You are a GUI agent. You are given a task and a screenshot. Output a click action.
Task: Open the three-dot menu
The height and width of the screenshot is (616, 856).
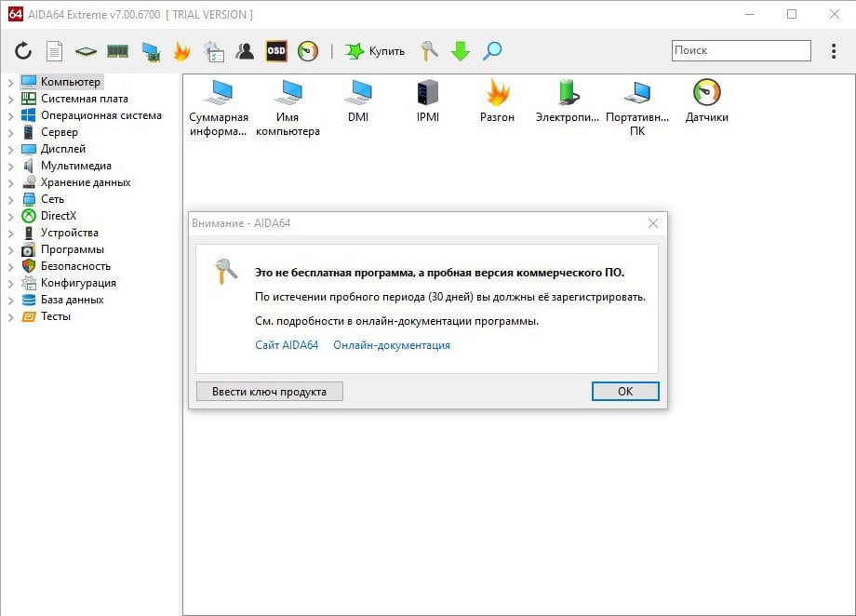[834, 51]
